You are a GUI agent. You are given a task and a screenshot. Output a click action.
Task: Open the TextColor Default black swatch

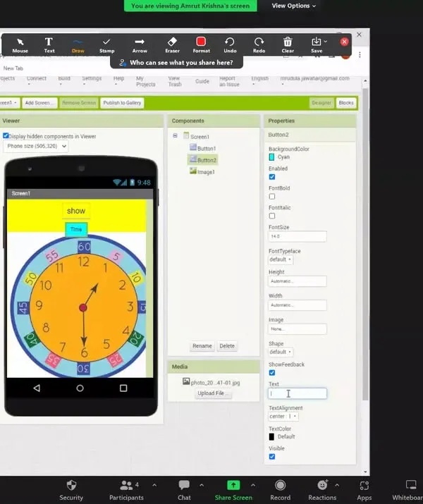click(271, 436)
